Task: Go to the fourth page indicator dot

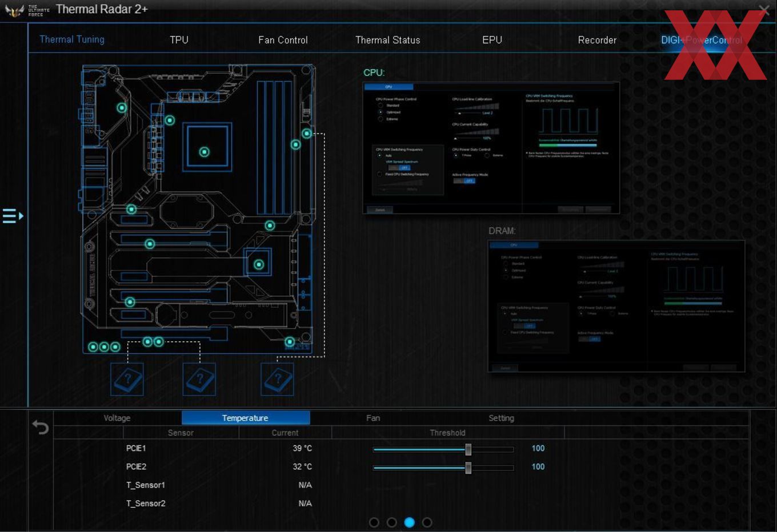Action: point(427,522)
